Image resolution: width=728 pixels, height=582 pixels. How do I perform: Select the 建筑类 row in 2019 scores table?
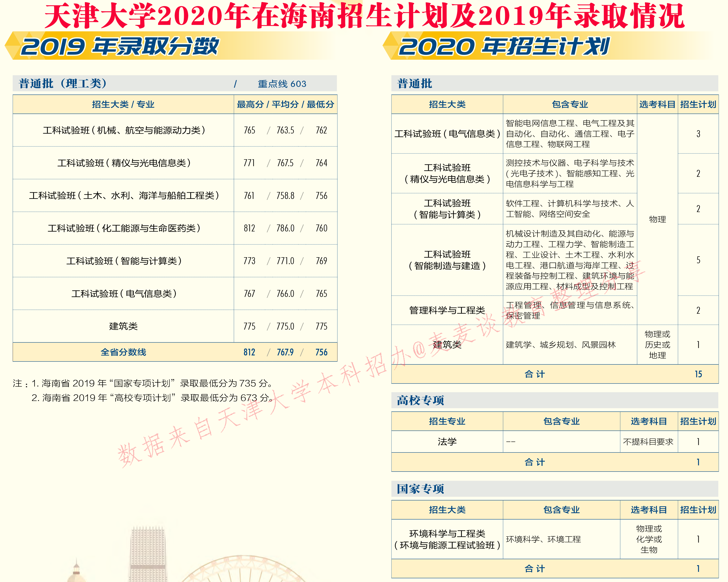tap(123, 326)
